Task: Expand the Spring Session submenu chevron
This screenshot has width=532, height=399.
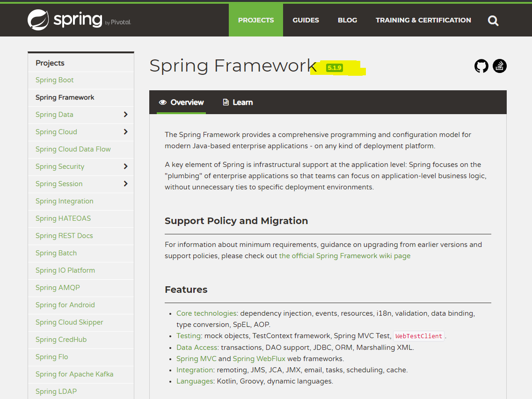Action: [125, 183]
